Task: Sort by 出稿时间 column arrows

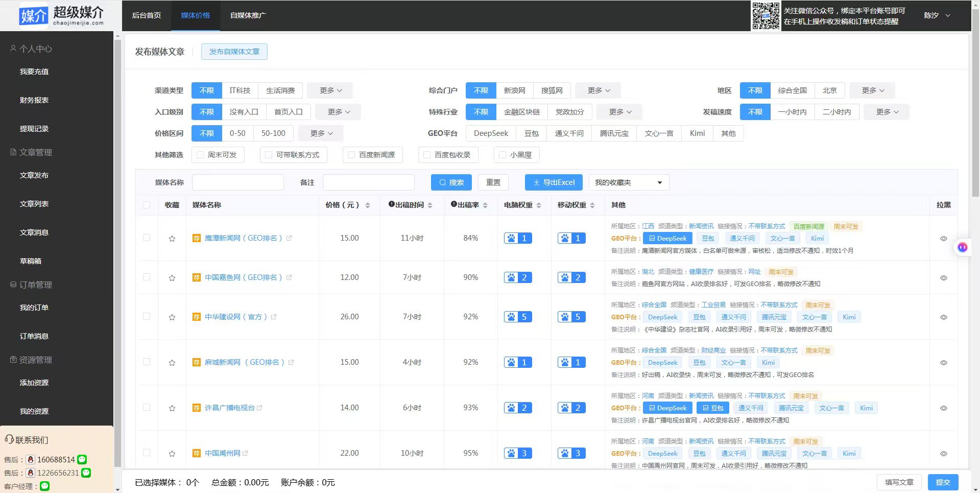Action: click(x=430, y=205)
